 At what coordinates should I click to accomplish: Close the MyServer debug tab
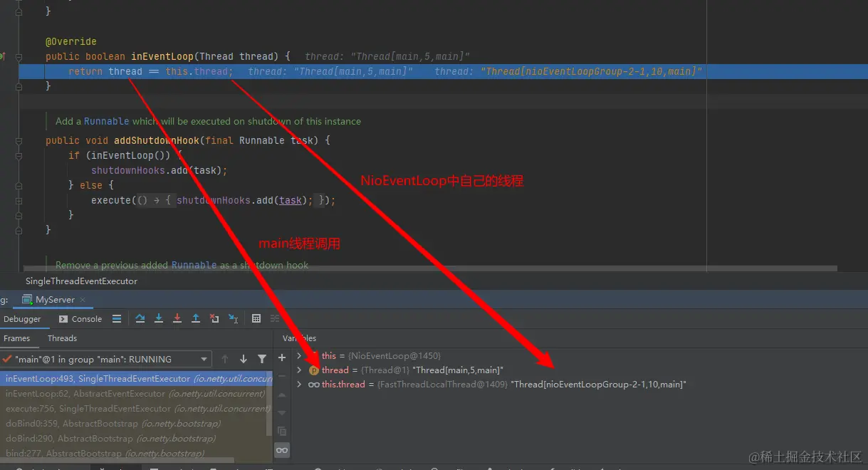[82, 300]
